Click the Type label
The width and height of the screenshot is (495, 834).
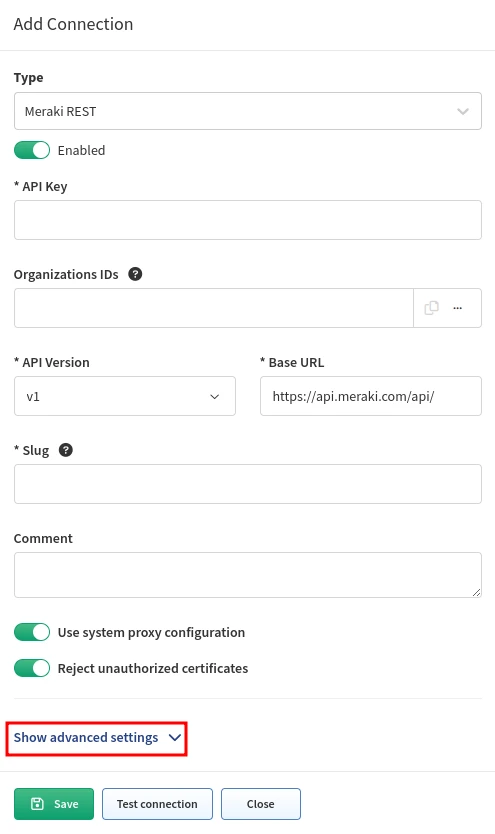click(x=29, y=78)
